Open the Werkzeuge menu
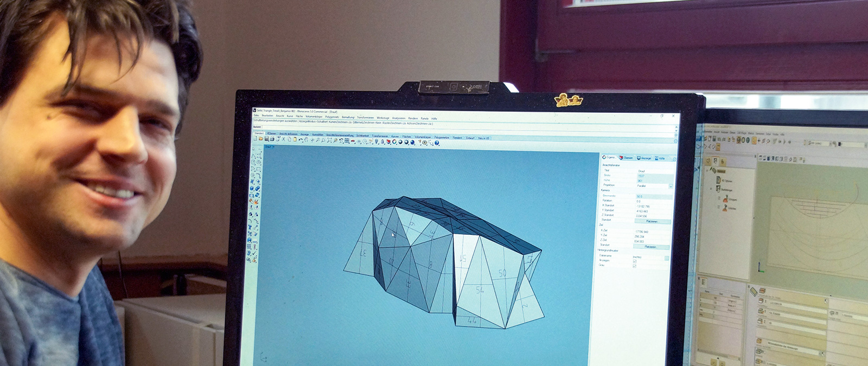The height and width of the screenshot is (366, 868). 383,118
